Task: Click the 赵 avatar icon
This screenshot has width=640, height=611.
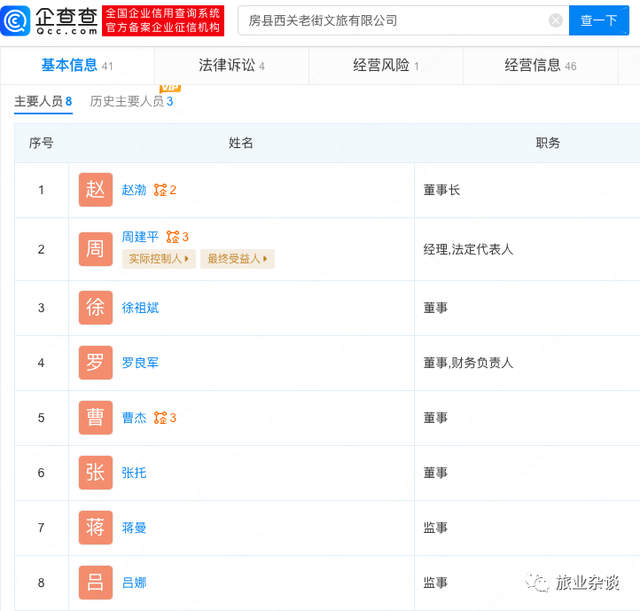Action: [x=95, y=190]
